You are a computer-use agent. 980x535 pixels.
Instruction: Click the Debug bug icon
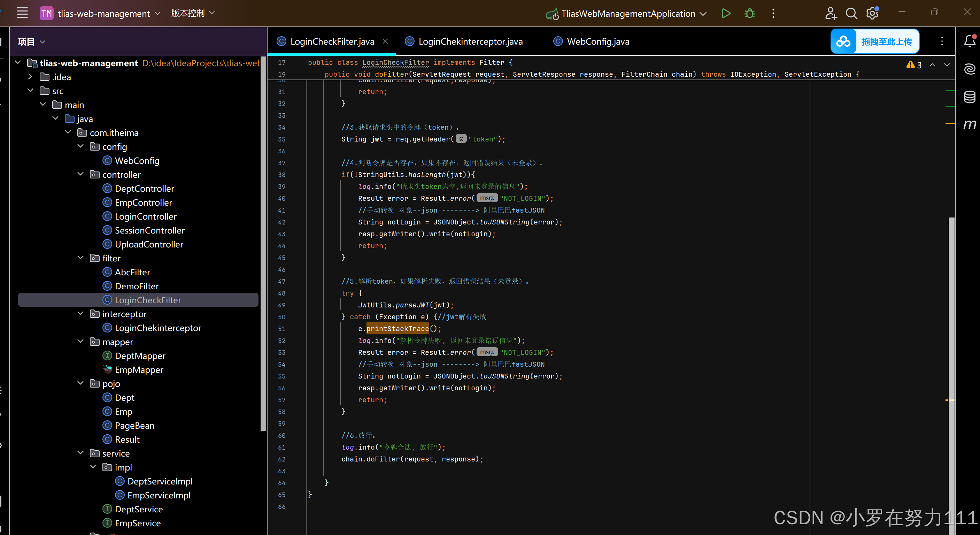(749, 14)
